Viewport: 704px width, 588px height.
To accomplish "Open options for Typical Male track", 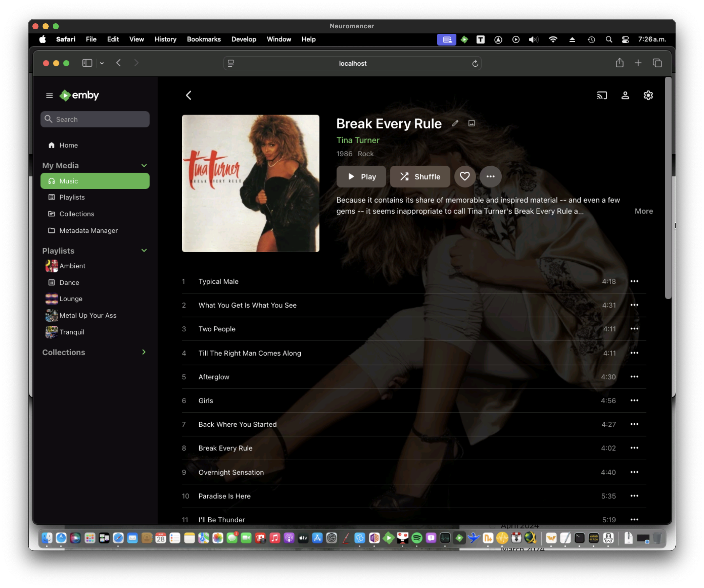I will [x=634, y=281].
